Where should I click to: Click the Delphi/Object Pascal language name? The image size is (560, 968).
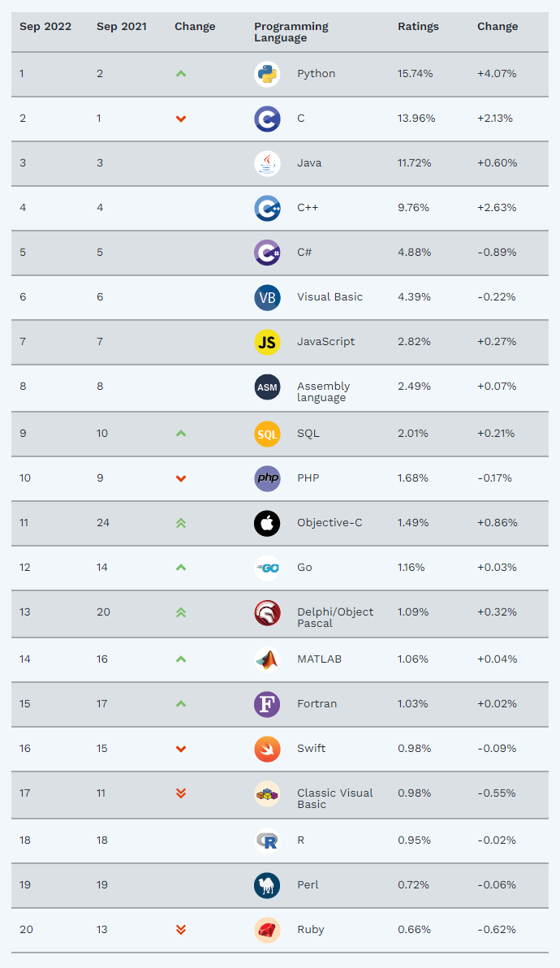click(x=335, y=617)
